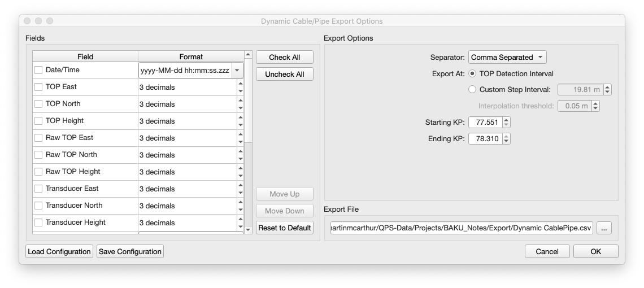Increase TOP East decimals using the up arrow
The height and width of the screenshot is (288, 644).
click(x=241, y=84)
